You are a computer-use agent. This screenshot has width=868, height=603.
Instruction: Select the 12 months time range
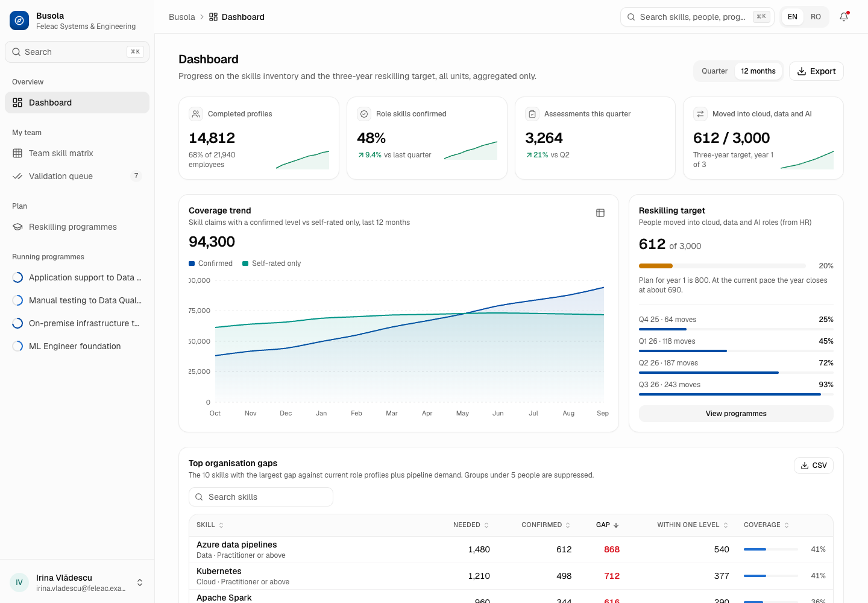[x=758, y=71]
